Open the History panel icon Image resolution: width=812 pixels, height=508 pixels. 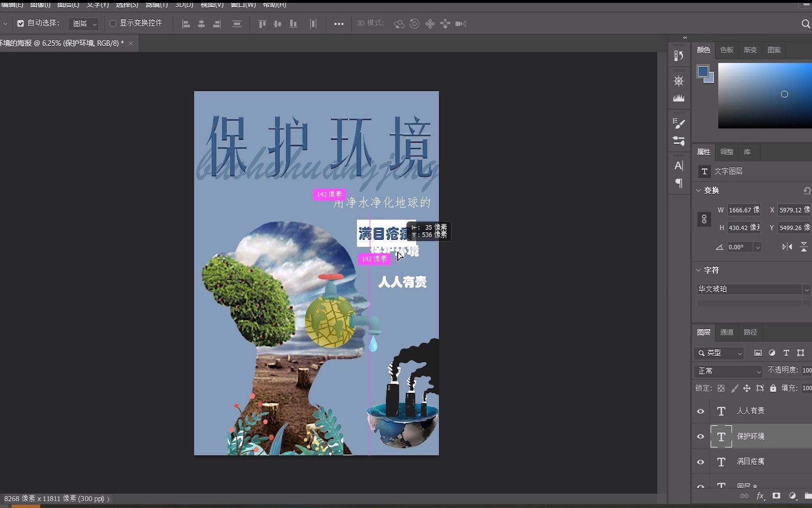(678, 55)
